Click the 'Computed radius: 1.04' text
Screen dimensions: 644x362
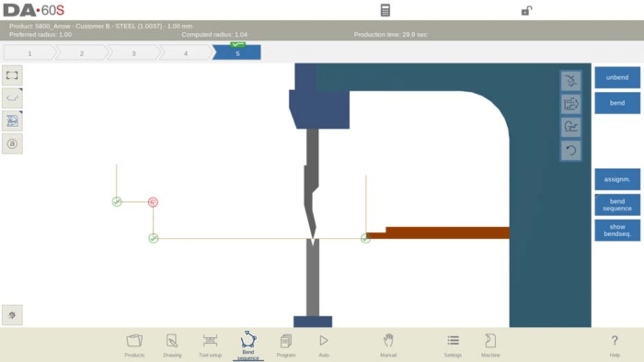click(214, 34)
